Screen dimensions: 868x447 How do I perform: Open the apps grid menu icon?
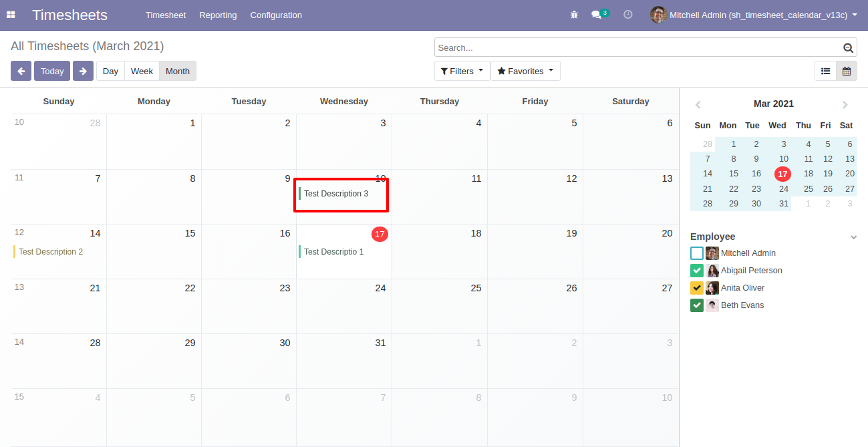point(11,15)
